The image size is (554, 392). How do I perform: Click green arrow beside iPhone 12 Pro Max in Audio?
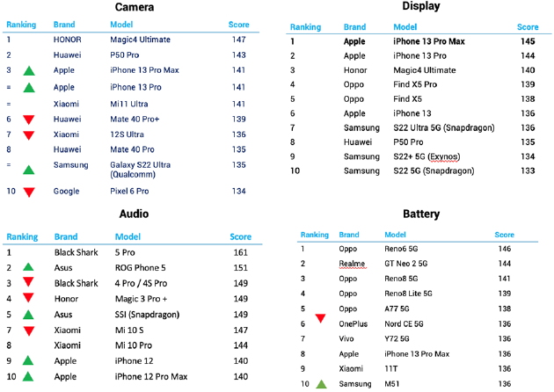pyautogui.click(x=28, y=377)
